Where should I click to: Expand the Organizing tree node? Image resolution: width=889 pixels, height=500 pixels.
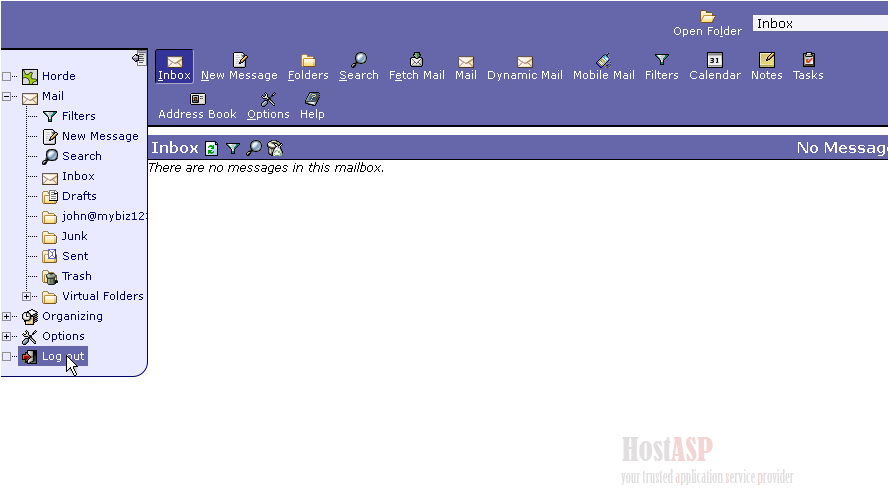[x=8, y=317]
